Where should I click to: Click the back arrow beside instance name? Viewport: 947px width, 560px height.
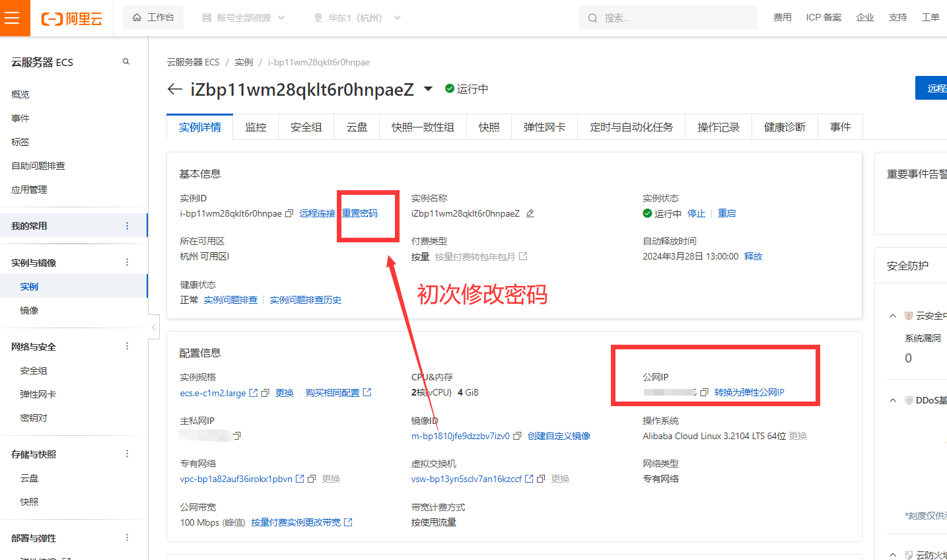pyautogui.click(x=174, y=88)
